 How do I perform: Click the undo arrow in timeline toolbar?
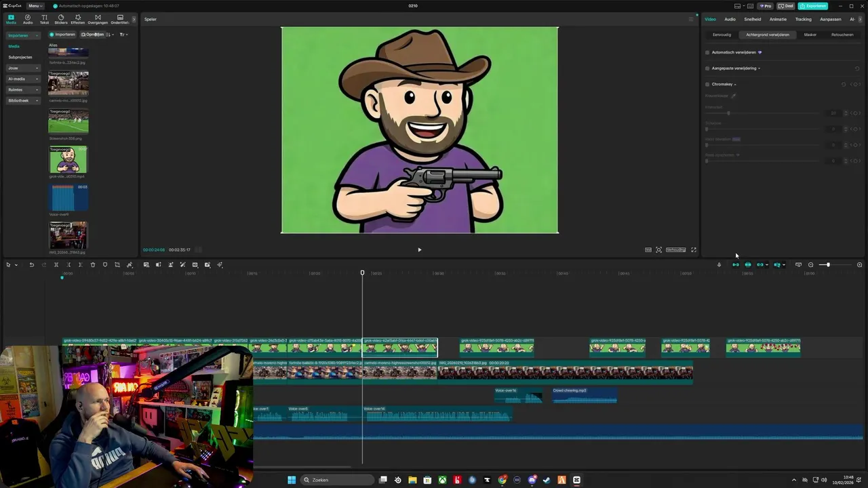pyautogui.click(x=31, y=264)
